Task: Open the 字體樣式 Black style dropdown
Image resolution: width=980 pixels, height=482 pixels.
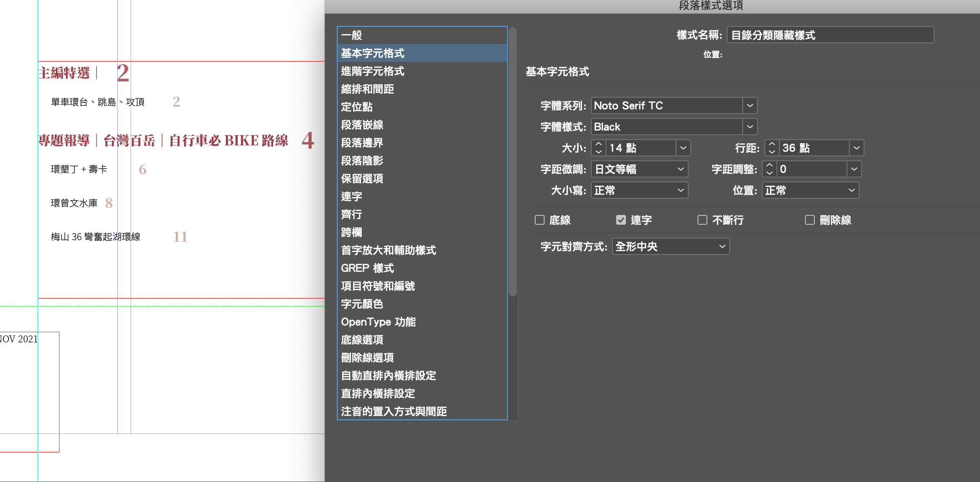Action: 750,127
